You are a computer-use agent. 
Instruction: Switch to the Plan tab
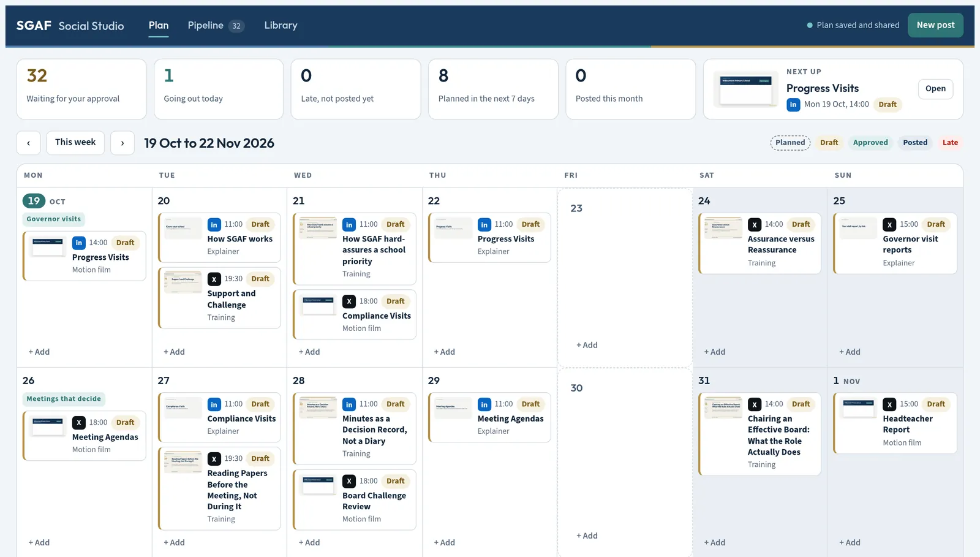click(159, 26)
